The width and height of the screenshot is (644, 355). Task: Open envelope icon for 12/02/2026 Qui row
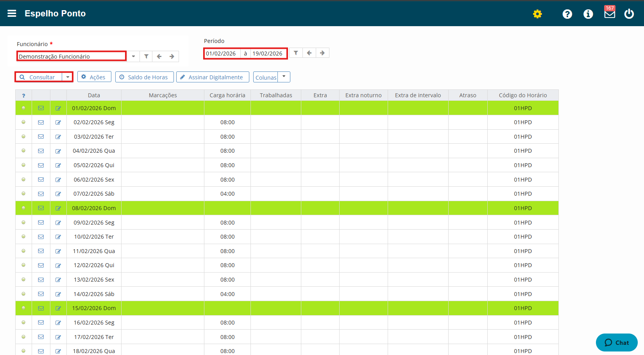point(41,265)
